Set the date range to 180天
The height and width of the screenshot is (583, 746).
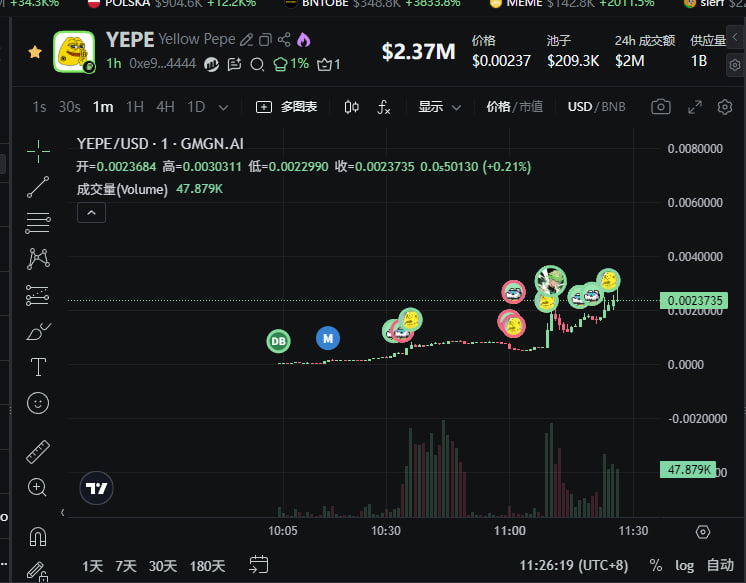(x=207, y=566)
